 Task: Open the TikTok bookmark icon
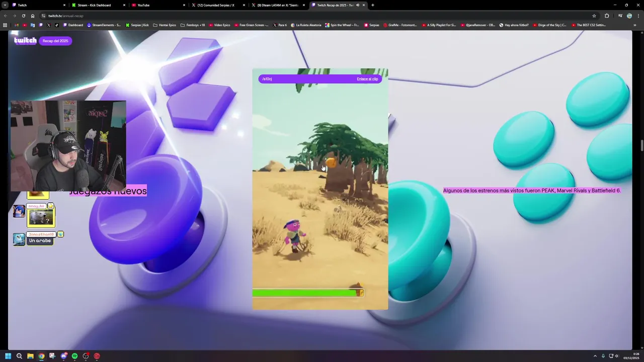[x=56, y=25]
